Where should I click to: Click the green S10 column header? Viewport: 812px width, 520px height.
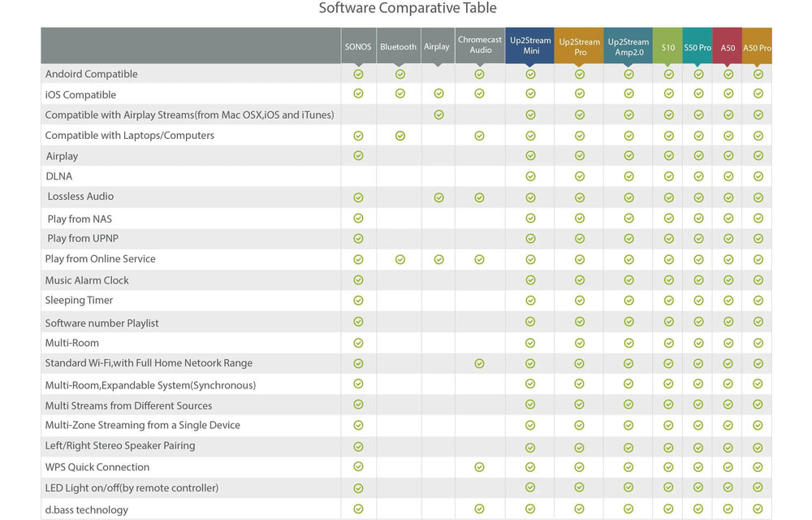pos(668,46)
